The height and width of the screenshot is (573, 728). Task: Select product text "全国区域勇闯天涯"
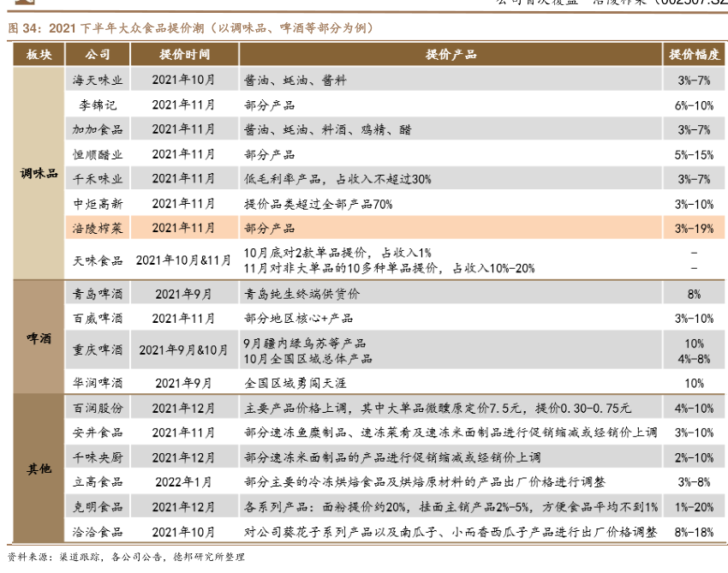point(295,383)
